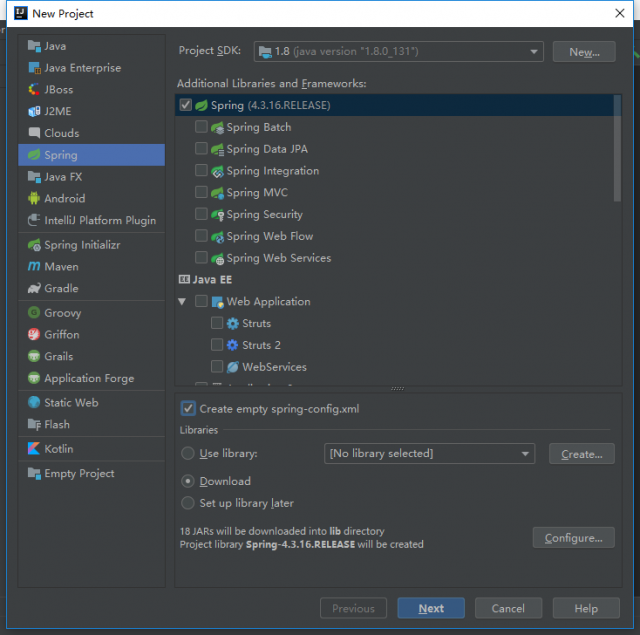The width and height of the screenshot is (640, 635).
Task: Click the JBoss icon in sidebar
Action: point(34,90)
